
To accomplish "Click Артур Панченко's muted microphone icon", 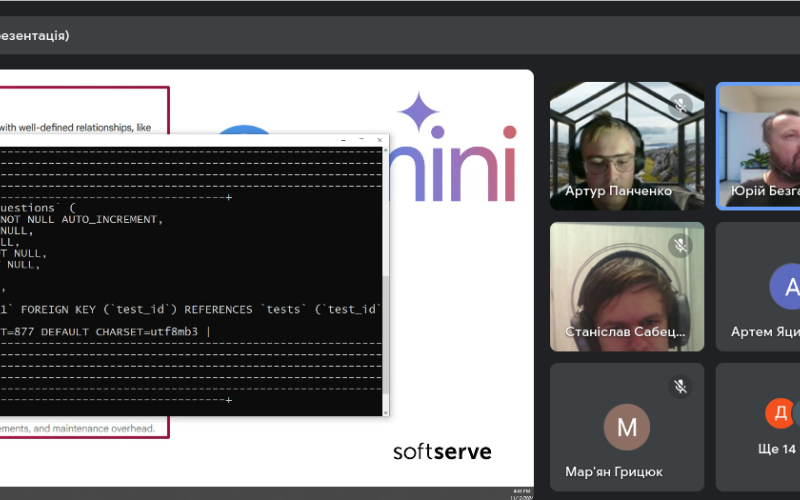I will [680, 105].
